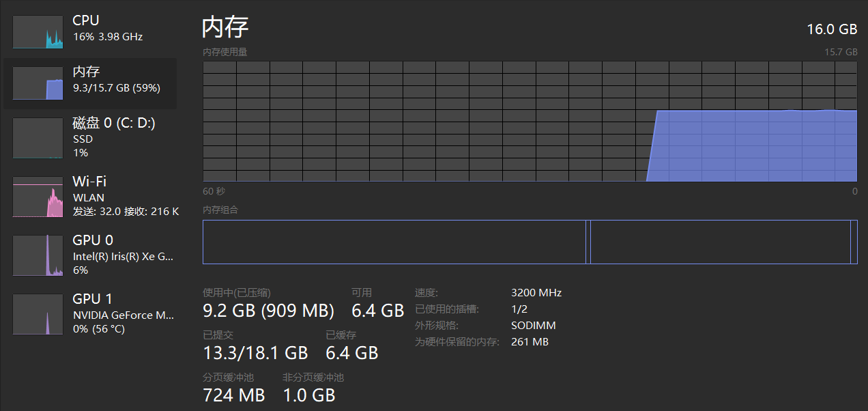Click the CPU mini graph in the sidebar
The height and width of the screenshot is (411, 868).
tap(38, 32)
